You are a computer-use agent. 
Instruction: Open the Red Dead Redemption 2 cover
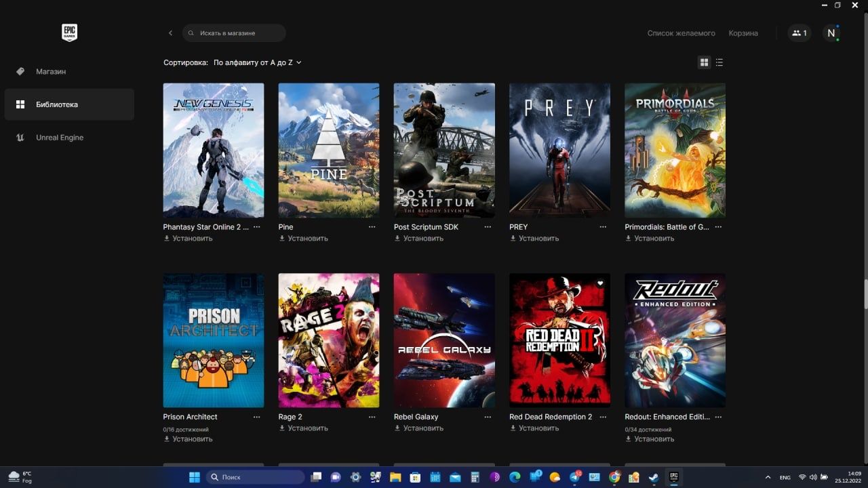[559, 340]
